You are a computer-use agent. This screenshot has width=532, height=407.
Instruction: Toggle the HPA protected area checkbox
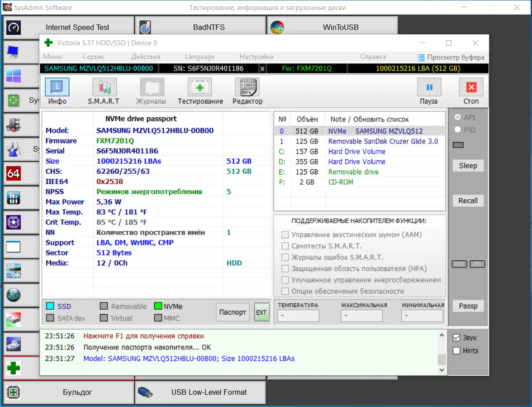(x=285, y=268)
